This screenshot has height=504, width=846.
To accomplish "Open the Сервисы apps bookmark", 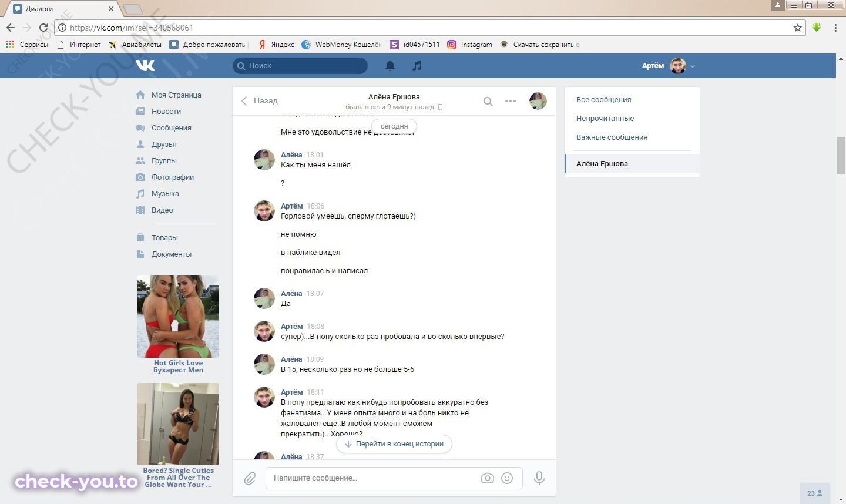I will point(27,44).
